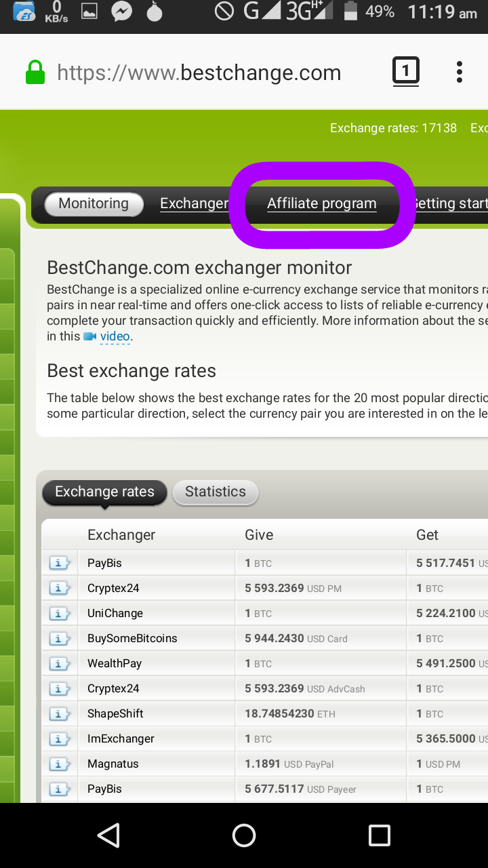Image resolution: width=488 pixels, height=868 pixels.
Task: Open the browser tab switcher showing 1
Action: point(405,71)
